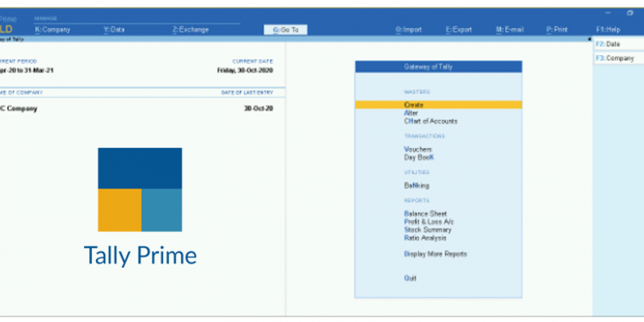Open the Ratio Analysis report
Viewport: 644px width, 322px height.
(x=425, y=238)
